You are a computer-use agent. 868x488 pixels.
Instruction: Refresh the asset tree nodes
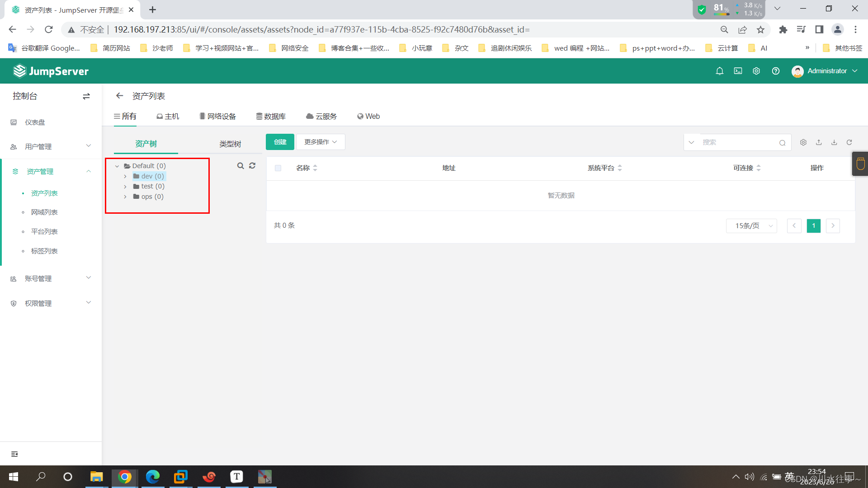coord(252,166)
